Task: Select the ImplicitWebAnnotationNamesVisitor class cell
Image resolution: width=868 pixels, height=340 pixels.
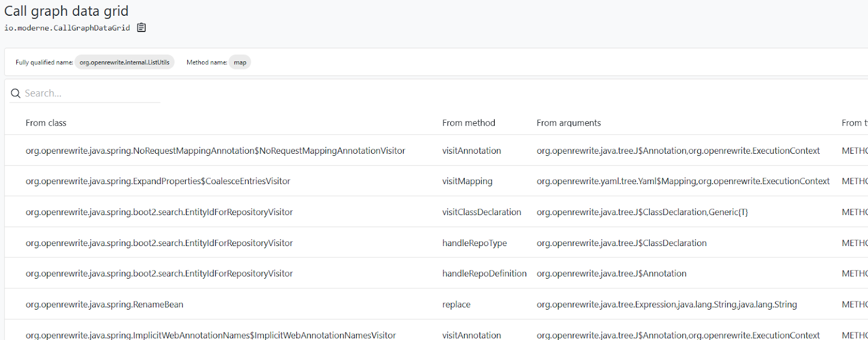Action: pyautogui.click(x=210, y=335)
